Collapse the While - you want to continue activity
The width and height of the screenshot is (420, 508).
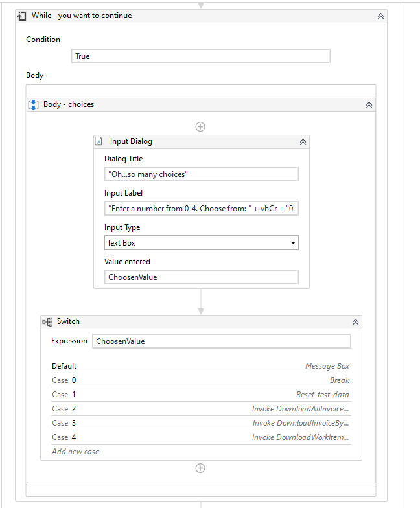[380, 16]
